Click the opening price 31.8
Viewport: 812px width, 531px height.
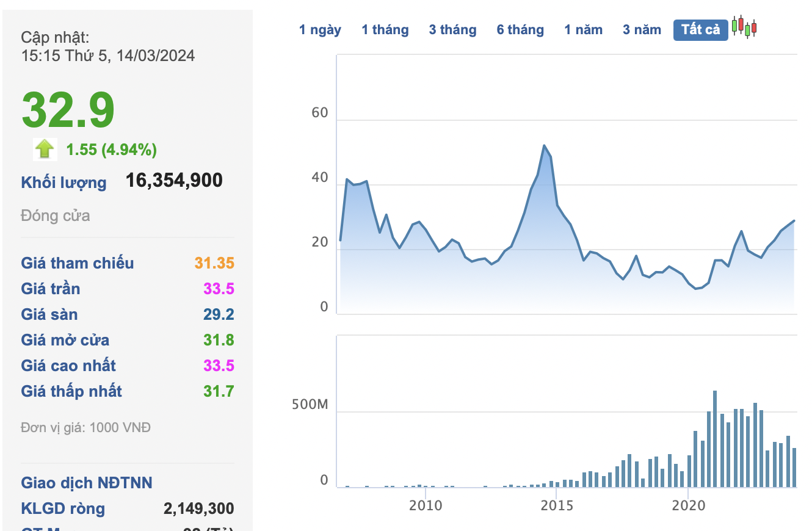click(x=220, y=340)
